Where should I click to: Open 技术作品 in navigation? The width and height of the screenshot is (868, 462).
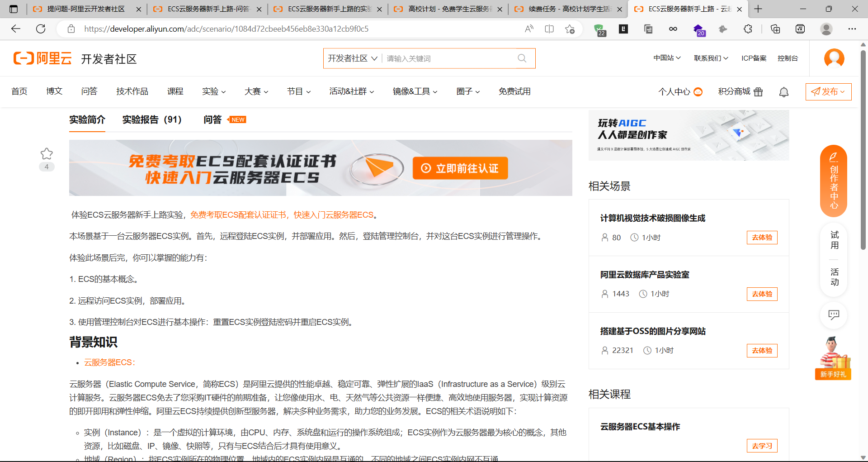(x=132, y=91)
